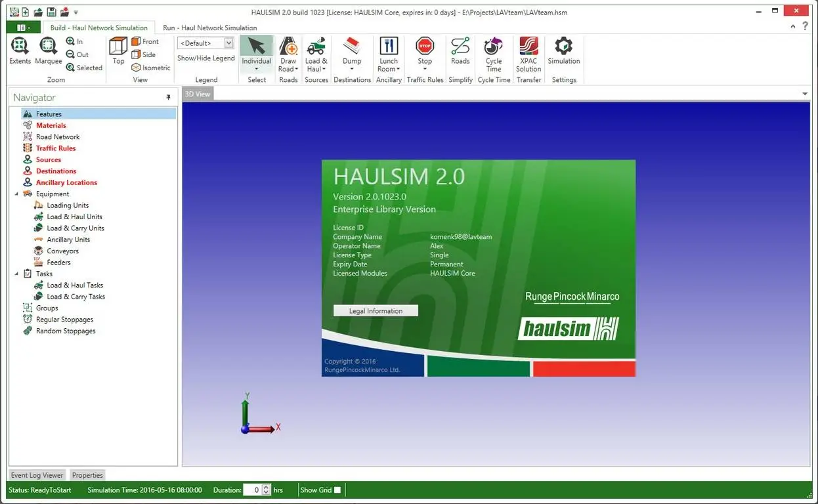Select Random Stoppages in the Navigator
The width and height of the screenshot is (818, 504).
point(66,331)
